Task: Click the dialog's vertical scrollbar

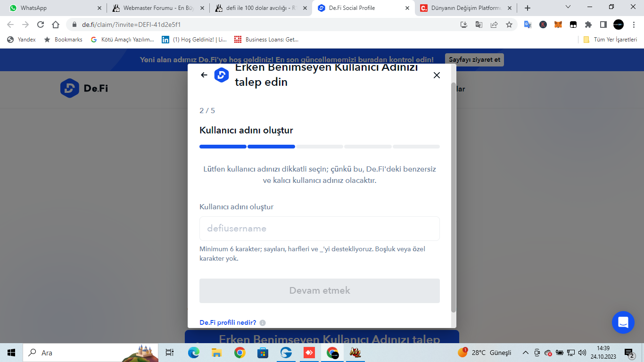Action: (454, 197)
